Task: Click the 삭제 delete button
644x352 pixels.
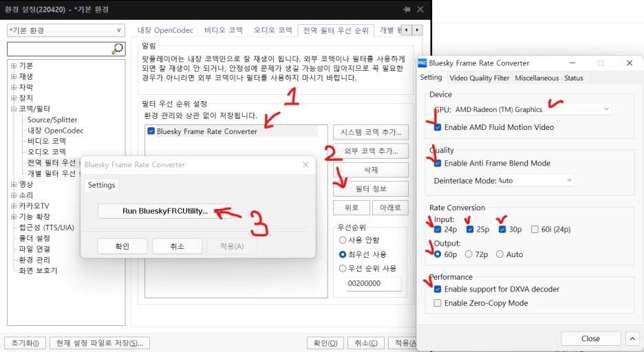Action: pyautogui.click(x=370, y=170)
